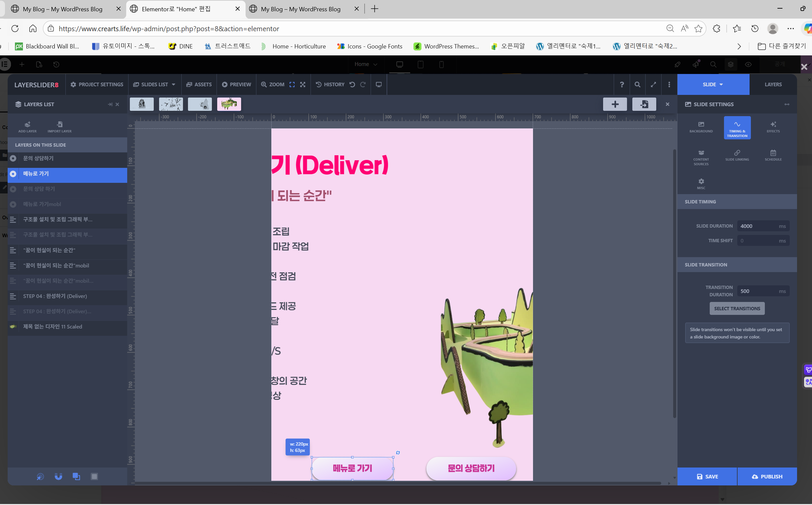Viewport: 812px width, 505px height.
Task: Open Project Settings menu
Action: click(x=97, y=85)
